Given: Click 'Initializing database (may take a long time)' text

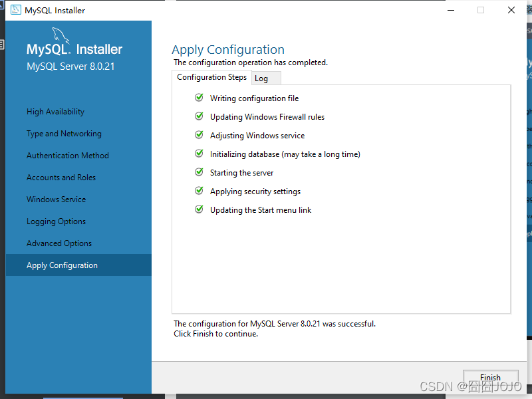Looking at the screenshot, I should [x=285, y=154].
